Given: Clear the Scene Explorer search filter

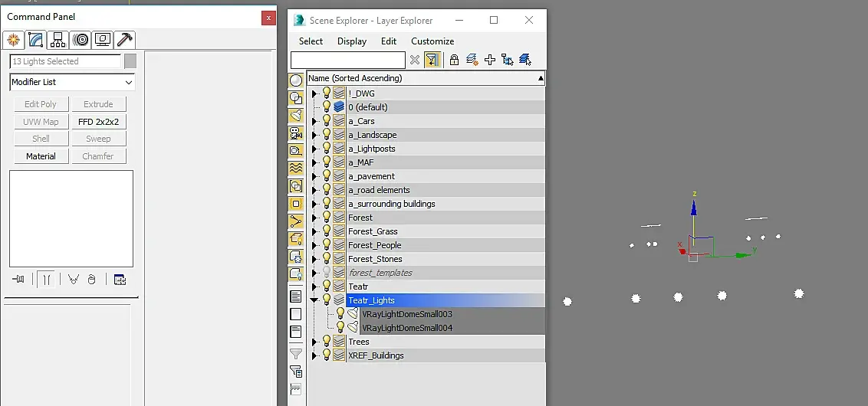Looking at the screenshot, I should pos(415,60).
